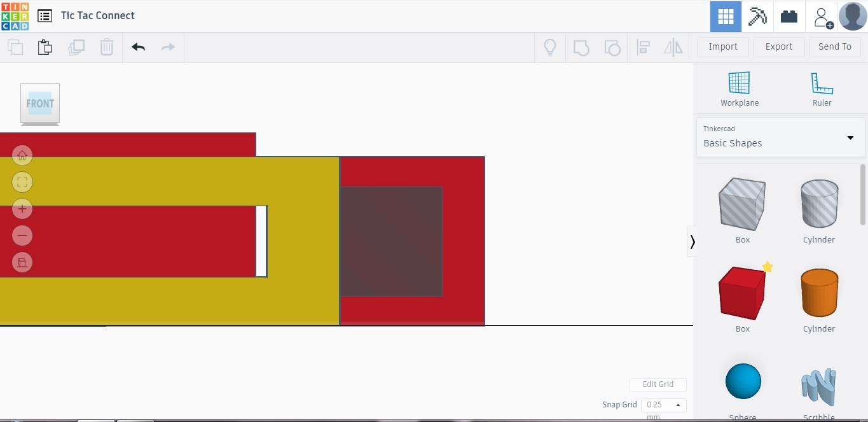Select the red Box shape

click(742, 293)
